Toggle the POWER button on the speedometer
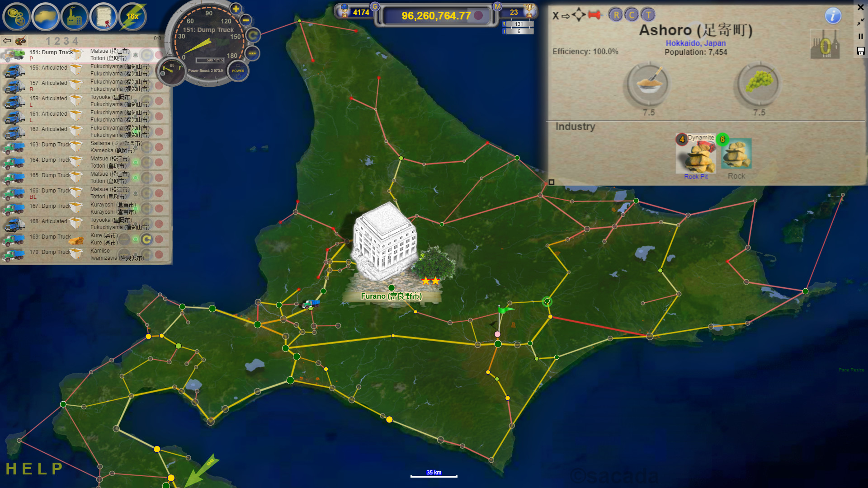This screenshot has height=488, width=868. [x=237, y=71]
